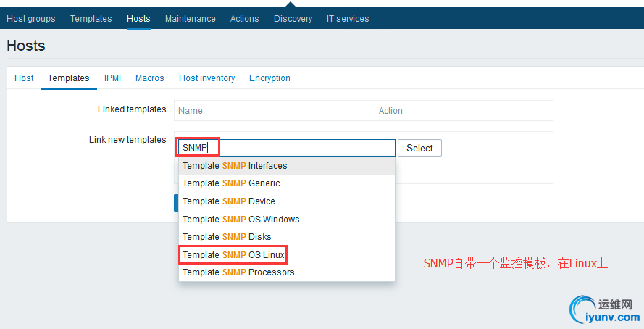Switch to the Encryption tab
The width and height of the screenshot is (644, 329).
click(x=269, y=78)
